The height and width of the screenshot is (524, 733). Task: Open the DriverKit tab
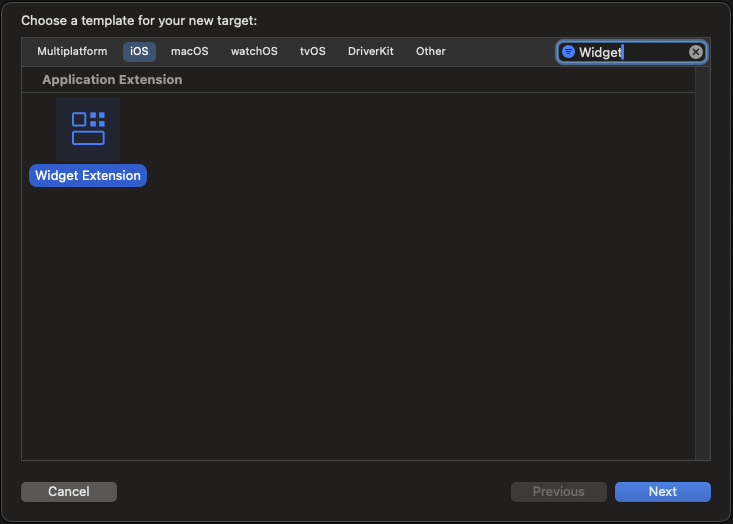[371, 51]
